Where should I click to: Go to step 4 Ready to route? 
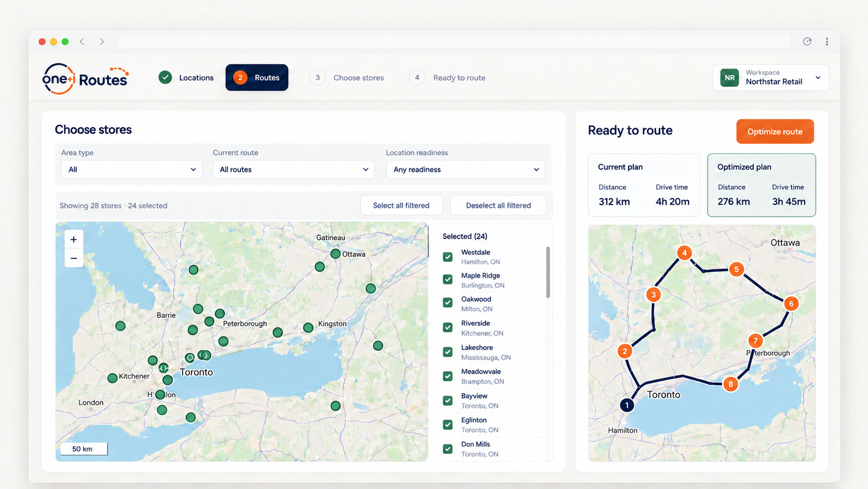(x=447, y=77)
